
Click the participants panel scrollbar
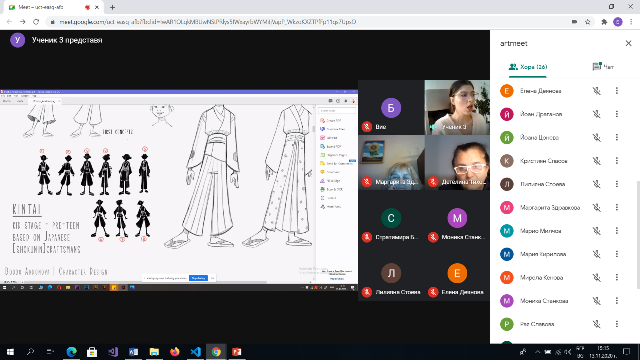pyautogui.click(x=637, y=235)
